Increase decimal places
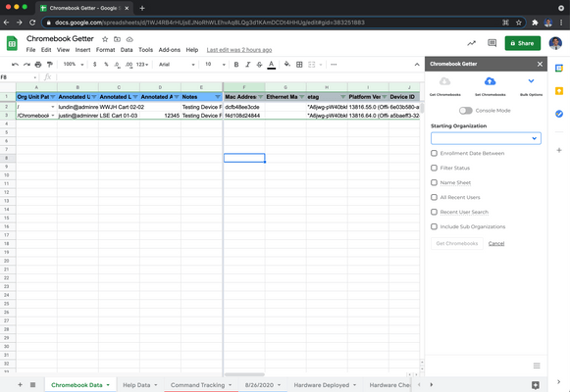Screen dimensions: 570x392 pyautogui.click(x=129, y=65)
